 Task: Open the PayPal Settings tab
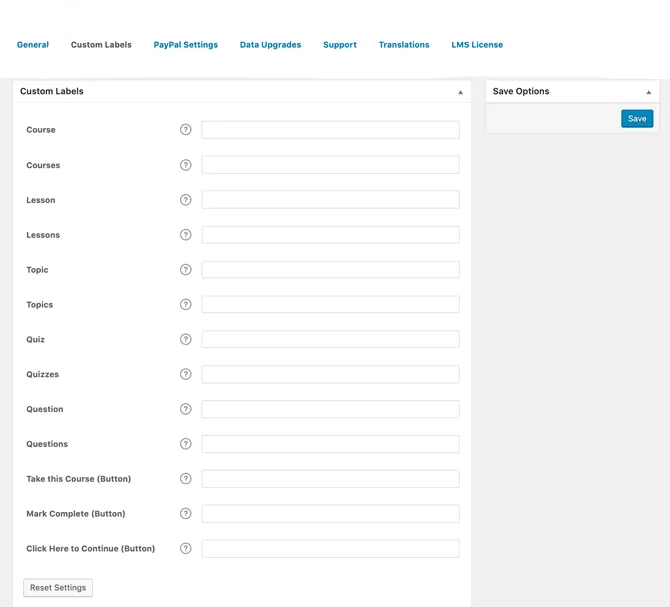(185, 45)
